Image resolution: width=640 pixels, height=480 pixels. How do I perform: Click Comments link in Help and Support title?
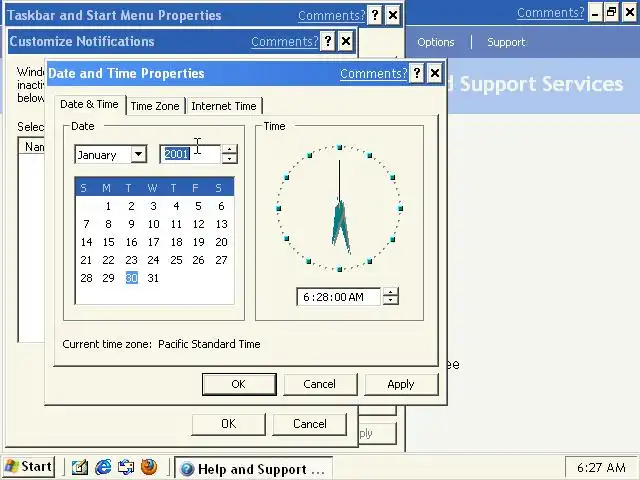click(x=551, y=13)
